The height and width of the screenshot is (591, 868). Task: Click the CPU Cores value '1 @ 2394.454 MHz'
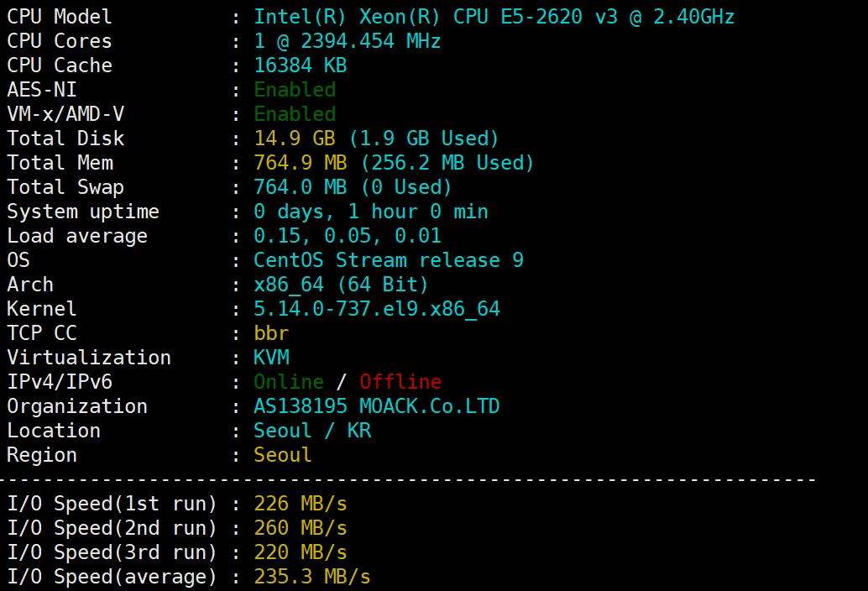(347, 41)
